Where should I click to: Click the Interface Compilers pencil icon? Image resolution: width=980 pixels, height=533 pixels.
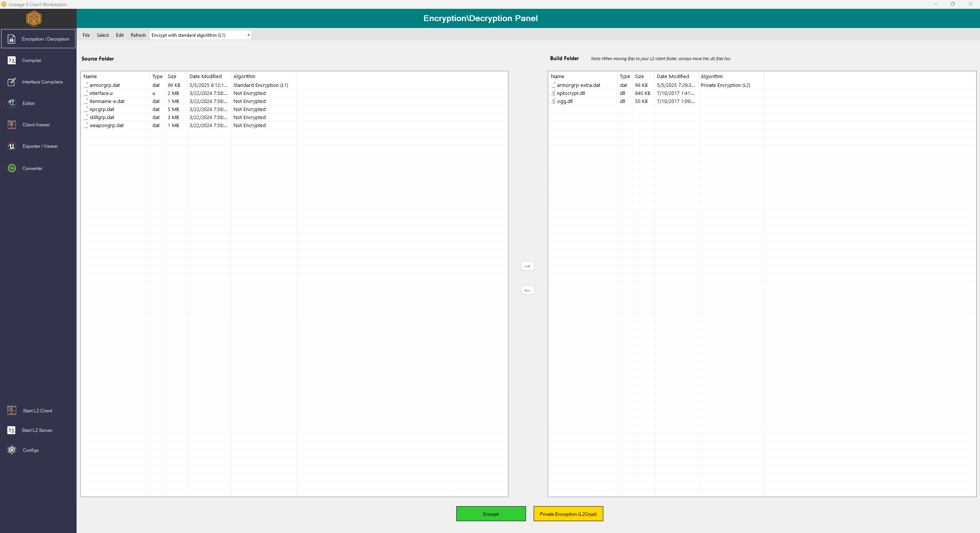coord(11,82)
